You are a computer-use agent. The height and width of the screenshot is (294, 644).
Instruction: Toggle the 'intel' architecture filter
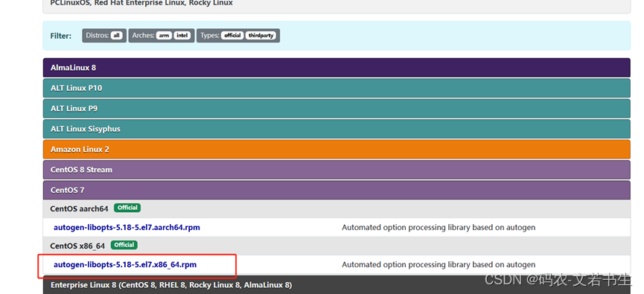click(182, 36)
